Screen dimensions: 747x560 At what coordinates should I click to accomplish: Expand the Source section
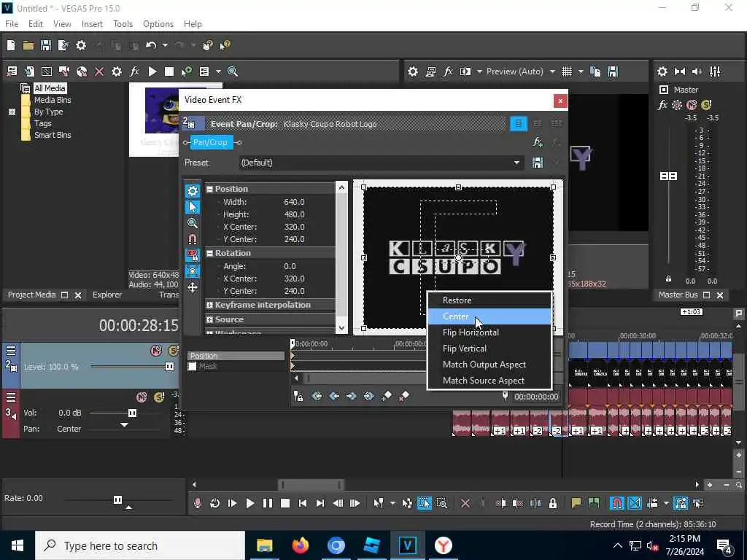click(x=209, y=319)
